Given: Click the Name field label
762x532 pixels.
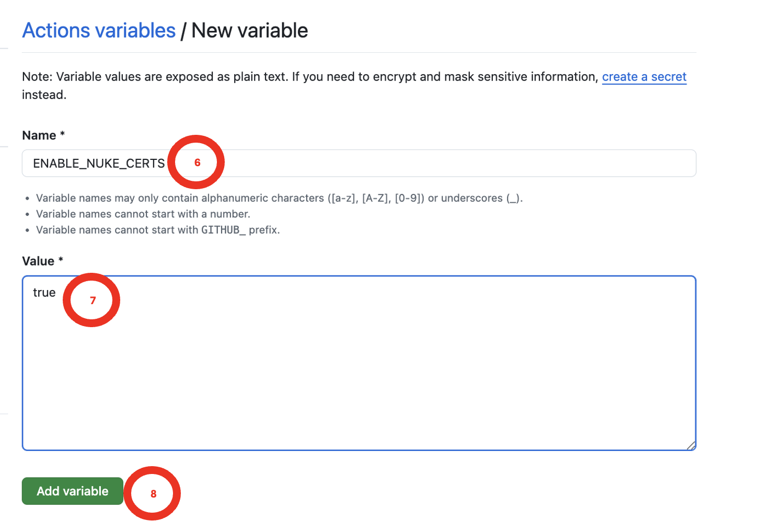Looking at the screenshot, I should point(39,135).
